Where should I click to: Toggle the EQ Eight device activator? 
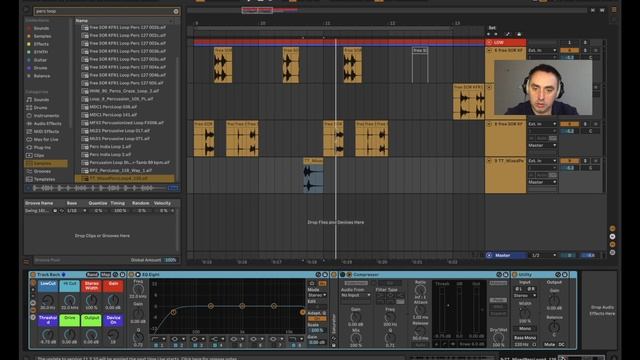coord(131,275)
